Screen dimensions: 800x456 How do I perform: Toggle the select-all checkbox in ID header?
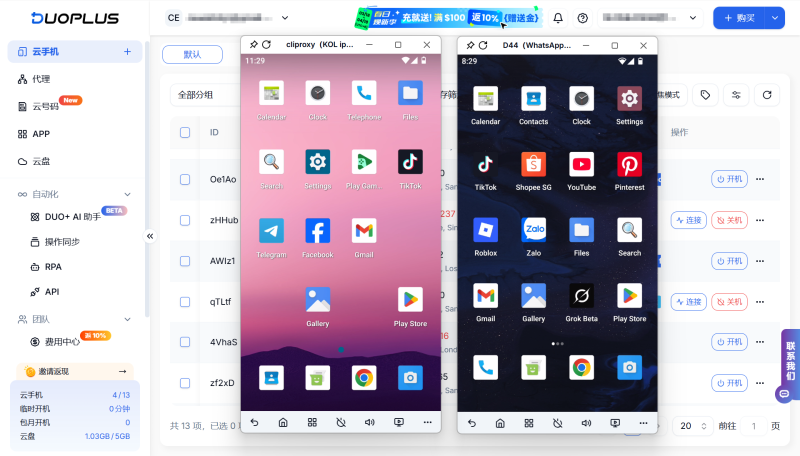(x=185, y=133)
